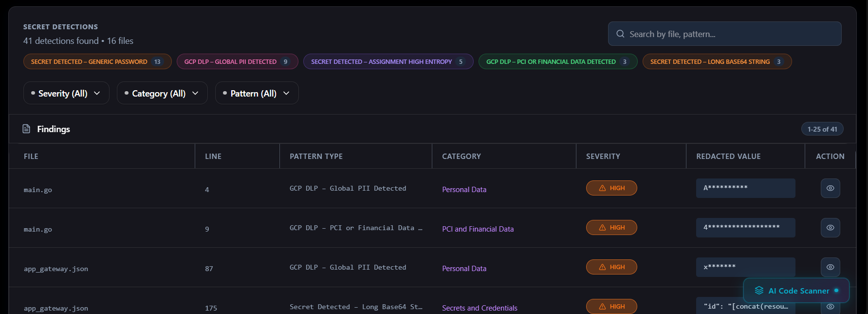Image resolution: width=868 pixels, height=314 pixels.
Task: Click the AI Code Scanner layers icon
Action: pyautogui.click(x=759, y=291)
